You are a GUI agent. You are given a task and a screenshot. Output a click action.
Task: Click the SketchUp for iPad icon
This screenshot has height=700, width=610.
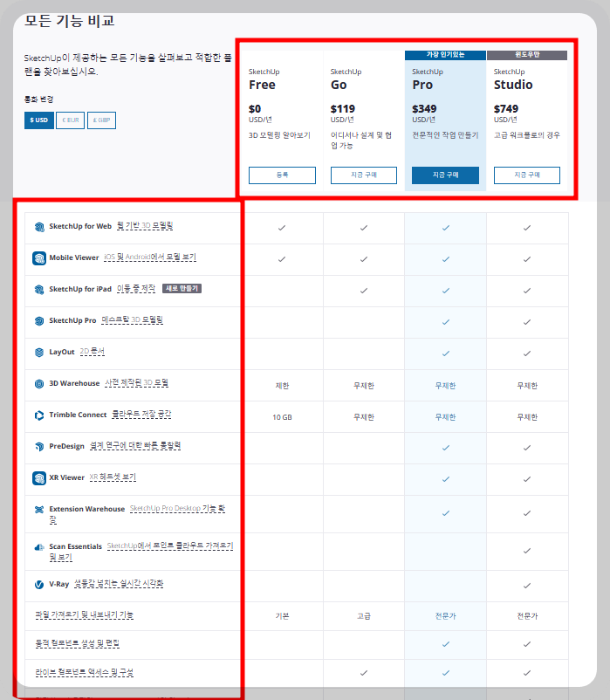[x=39, y=289]
